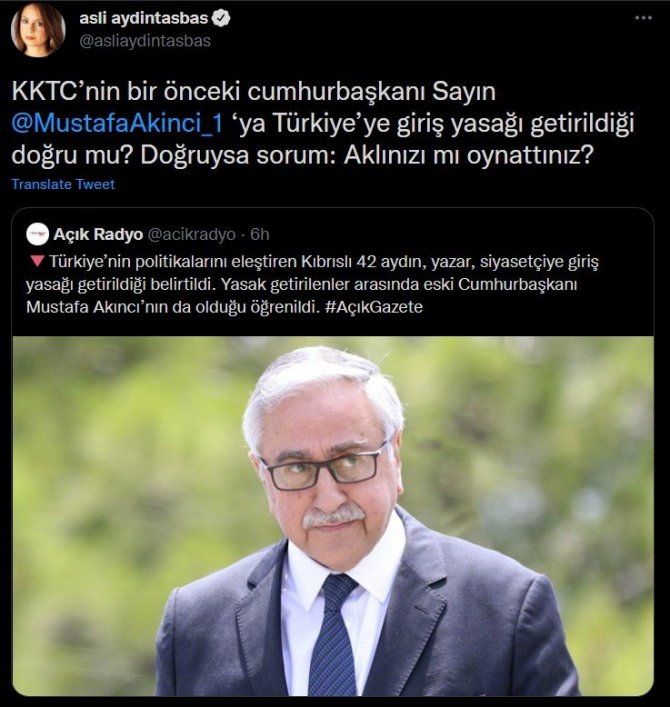Open the asli aydintasbas display name
The height and width of the screenshot is (707, 670).
[143, 18]
